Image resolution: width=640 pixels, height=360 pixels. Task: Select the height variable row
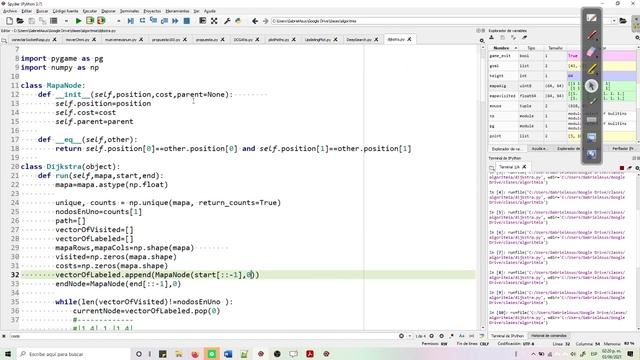pyautogui.click(x=562, y=76)
